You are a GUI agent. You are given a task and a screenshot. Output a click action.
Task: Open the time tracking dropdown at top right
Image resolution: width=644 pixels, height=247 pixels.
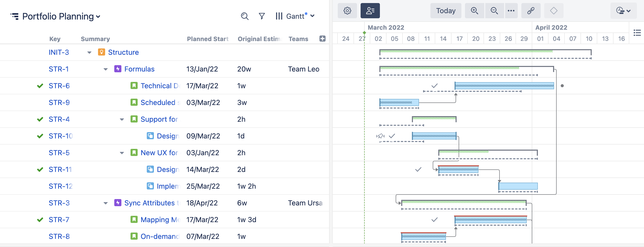[623, 11]
